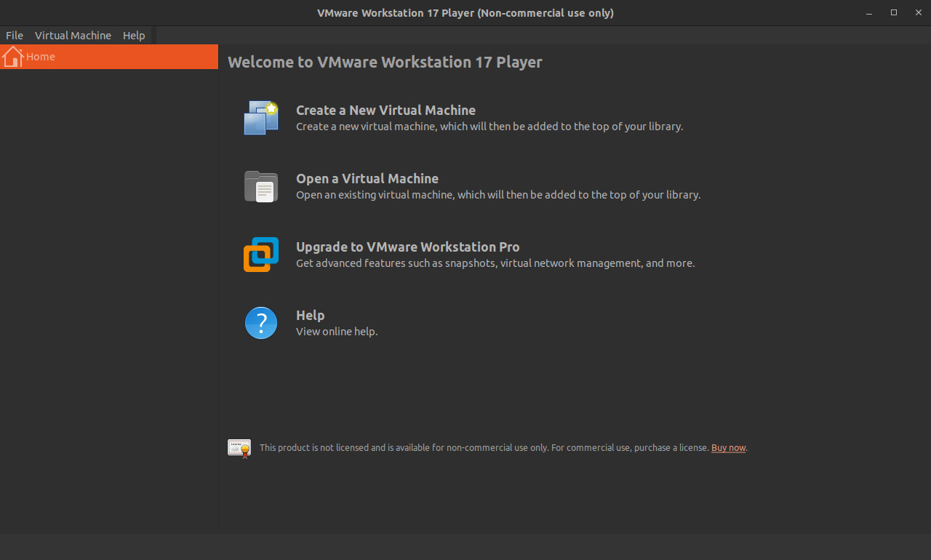Click 'View online help.' description text

[x=337, y=332]
